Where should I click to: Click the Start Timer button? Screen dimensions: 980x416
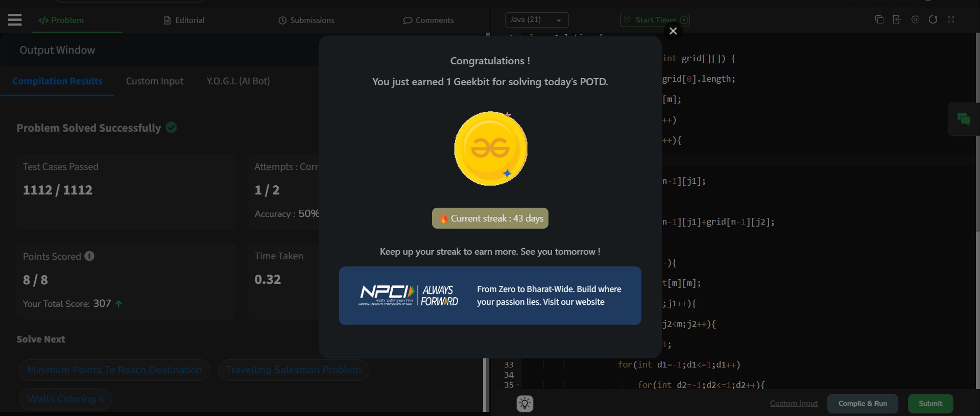tap(655, 20)
